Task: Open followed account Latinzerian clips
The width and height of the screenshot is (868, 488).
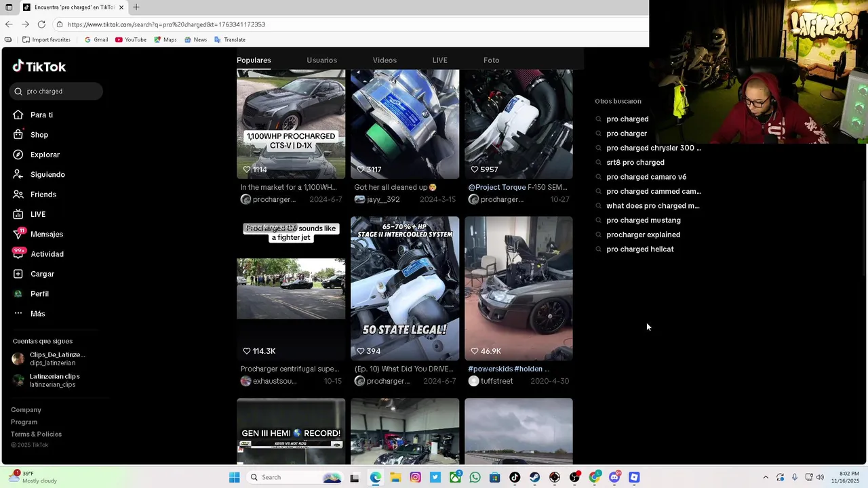Action: (46, 380)
